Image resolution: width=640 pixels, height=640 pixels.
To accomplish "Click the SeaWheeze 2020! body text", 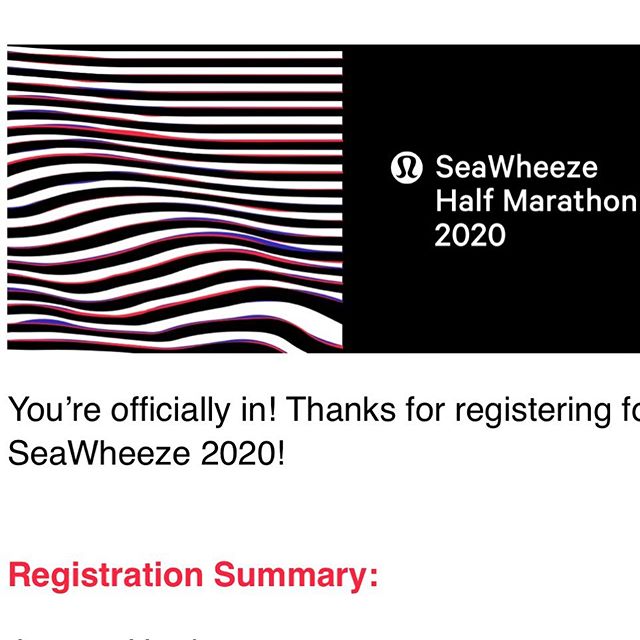I will click(146, 454).
